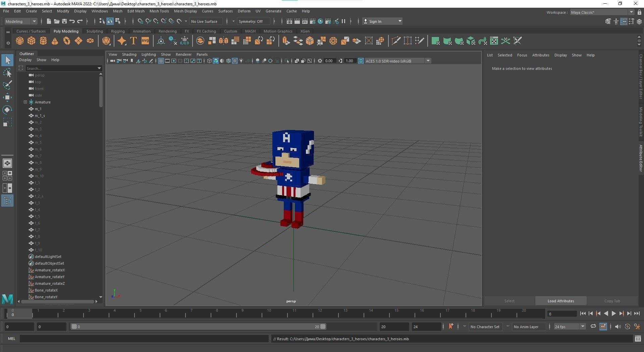Click the Mirror shelf icon
This screenshot has width=644, height=352.
coord(223,41)
